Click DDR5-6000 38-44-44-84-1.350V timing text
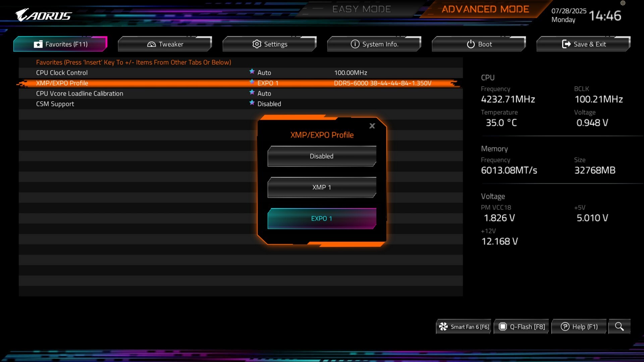 (383, 83)
